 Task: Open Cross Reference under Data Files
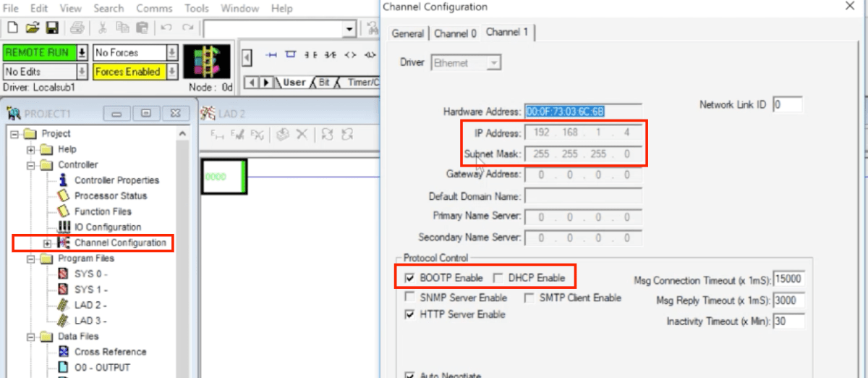[x=110, y=352]
